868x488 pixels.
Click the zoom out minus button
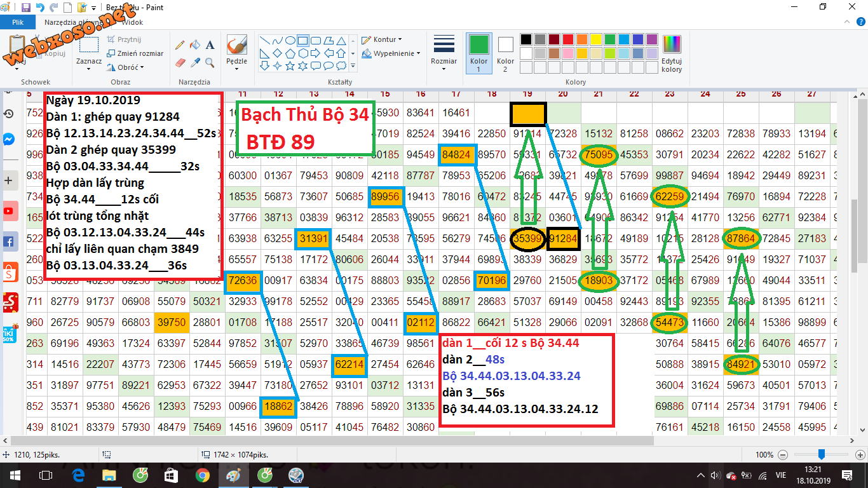click(783, 455)
